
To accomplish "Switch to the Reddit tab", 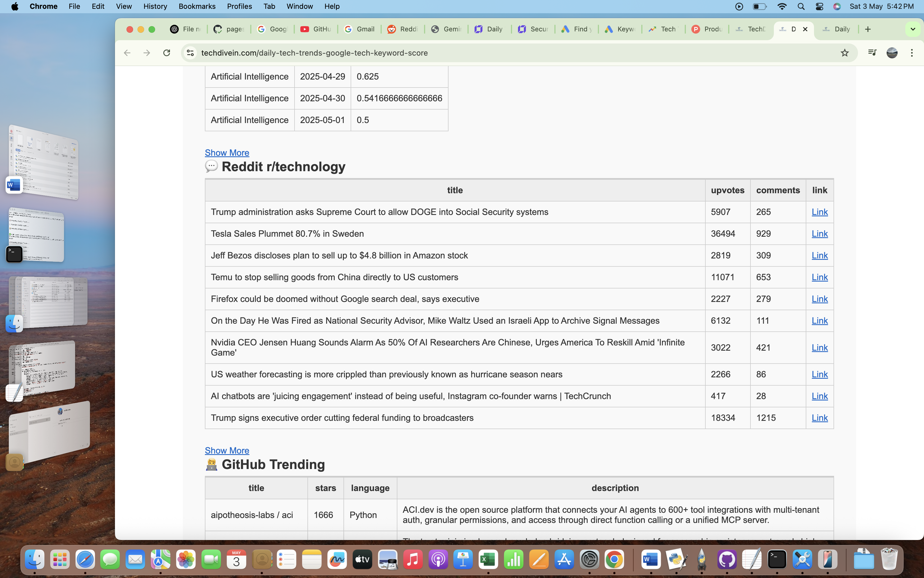I will click(x=403, y=29).
